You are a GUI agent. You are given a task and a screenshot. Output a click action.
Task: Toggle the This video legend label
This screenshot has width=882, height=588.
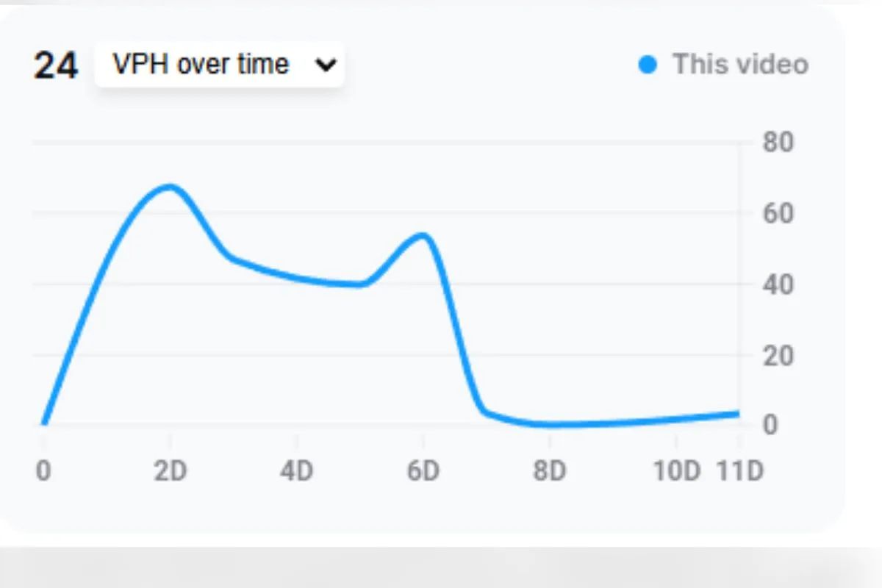740,65
